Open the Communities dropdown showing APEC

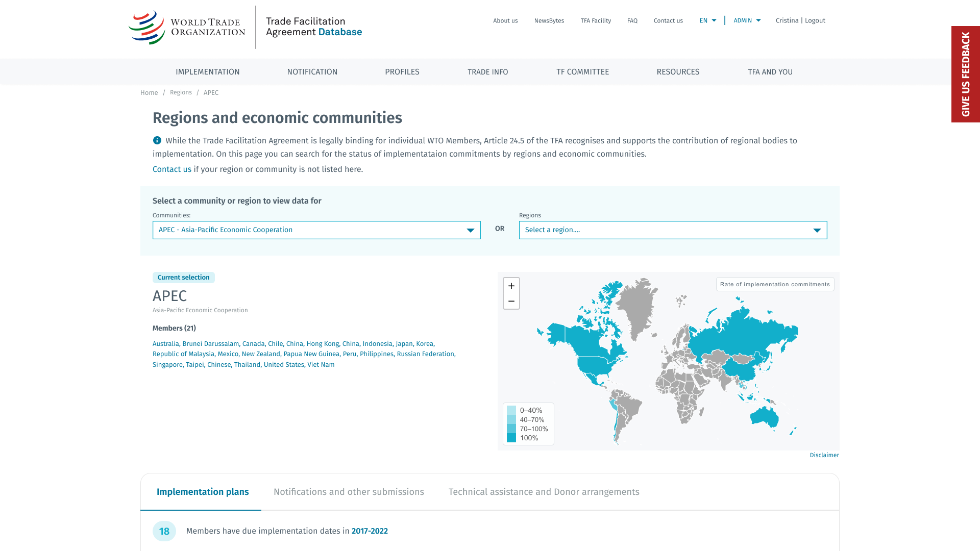click(316, 230)
